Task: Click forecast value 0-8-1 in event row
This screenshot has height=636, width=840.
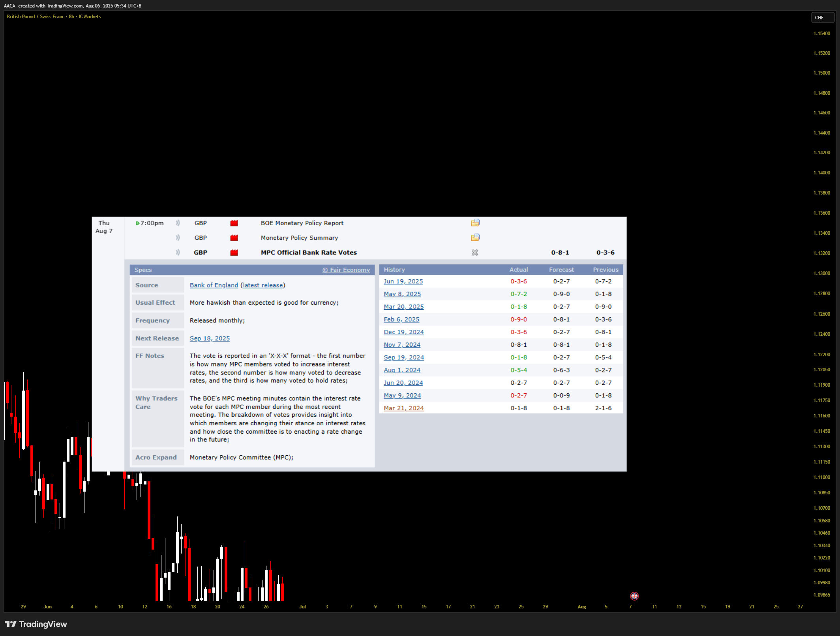Action: 560,253
